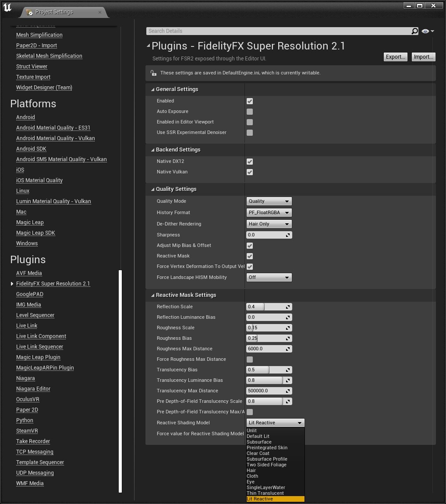Enable Auto Exposure checkbox
Image resolution: width=446 pixels, height=504 pixels.
point(250,112)
